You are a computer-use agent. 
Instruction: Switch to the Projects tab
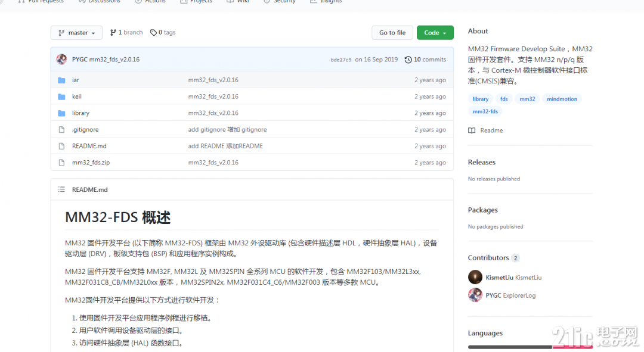tap(196, 1)
